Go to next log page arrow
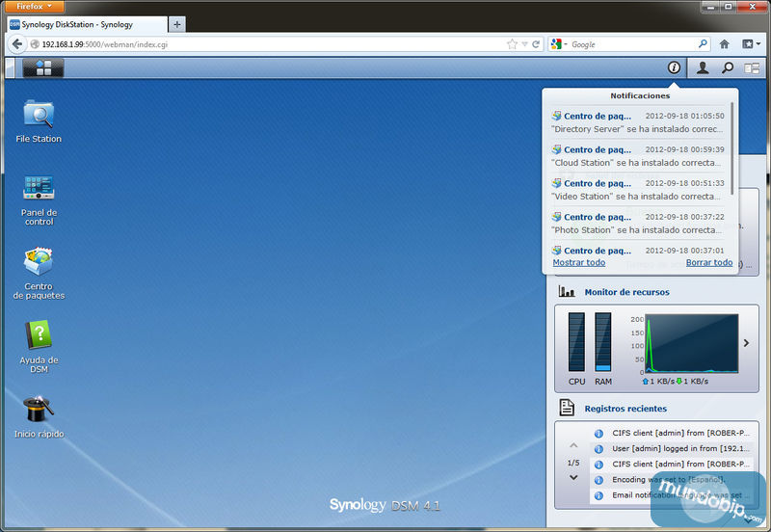The height and width of the screenshot is (532, 771). point(573,477)
